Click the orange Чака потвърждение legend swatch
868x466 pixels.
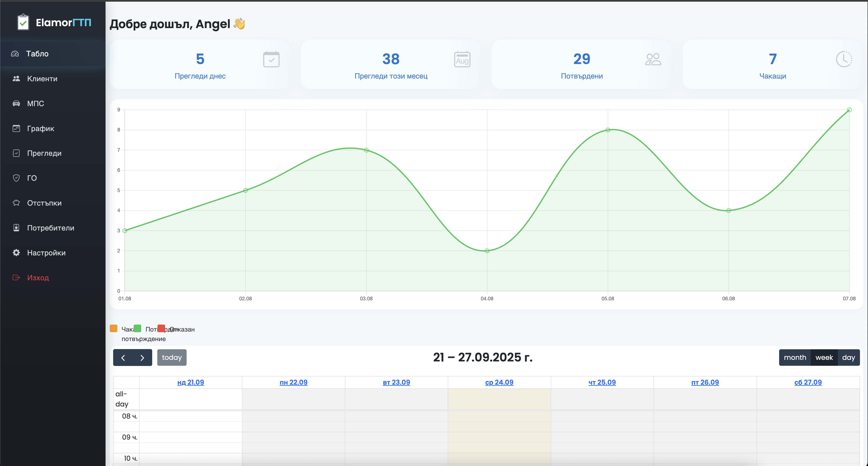[114, 328]
